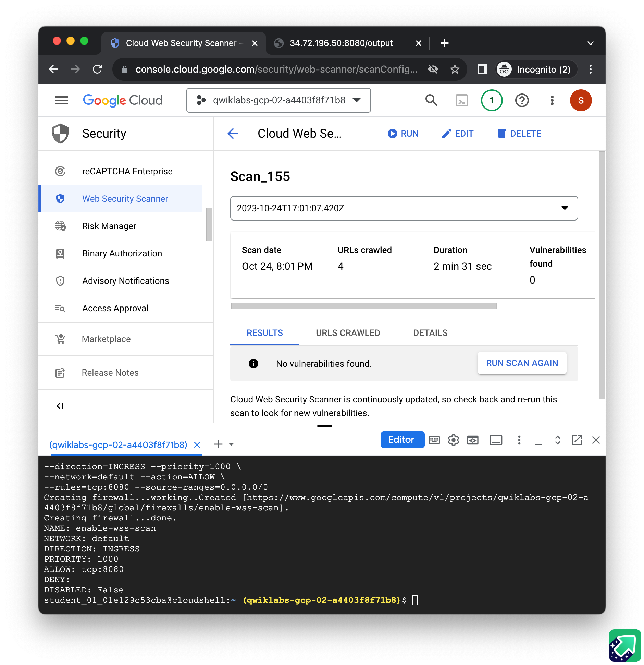This screenshot has width=644, height=665.
Task: Expand the Cloud Shell new tab dropdown arrow
Action: [x=231, y=444]
